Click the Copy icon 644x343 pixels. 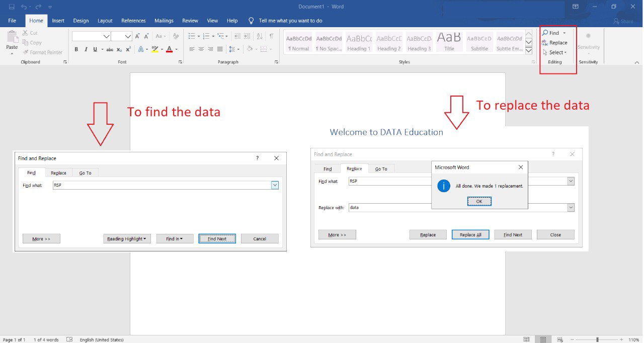point(25,43)
